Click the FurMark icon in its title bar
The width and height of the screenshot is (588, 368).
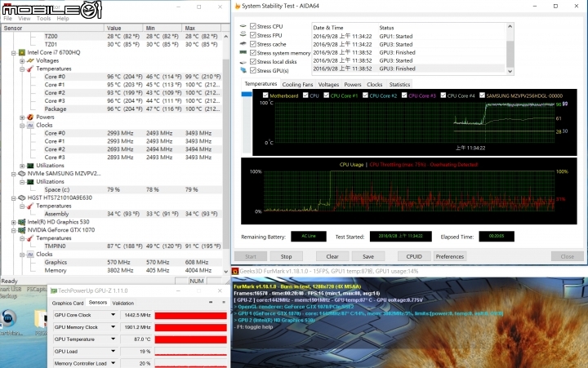coord(235,271)
